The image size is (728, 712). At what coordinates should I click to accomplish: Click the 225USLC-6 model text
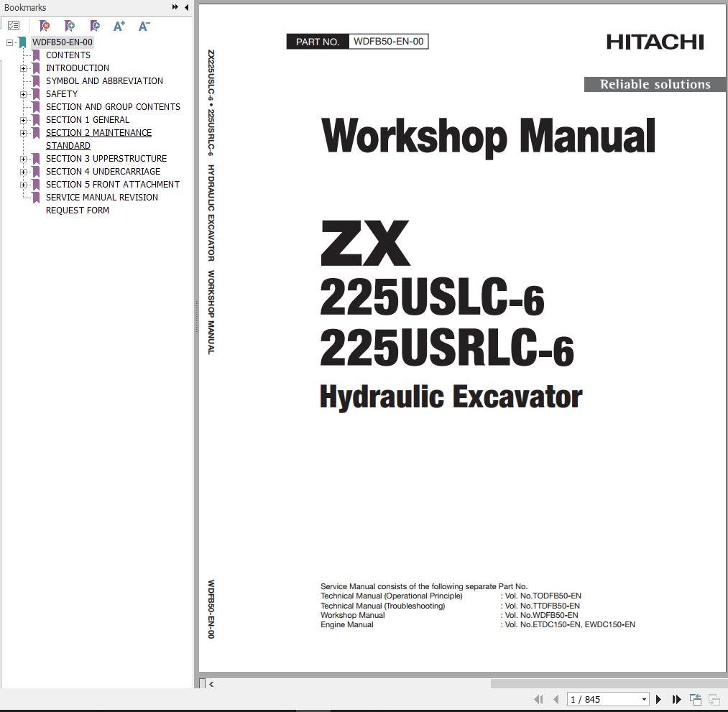coord(432,297)
